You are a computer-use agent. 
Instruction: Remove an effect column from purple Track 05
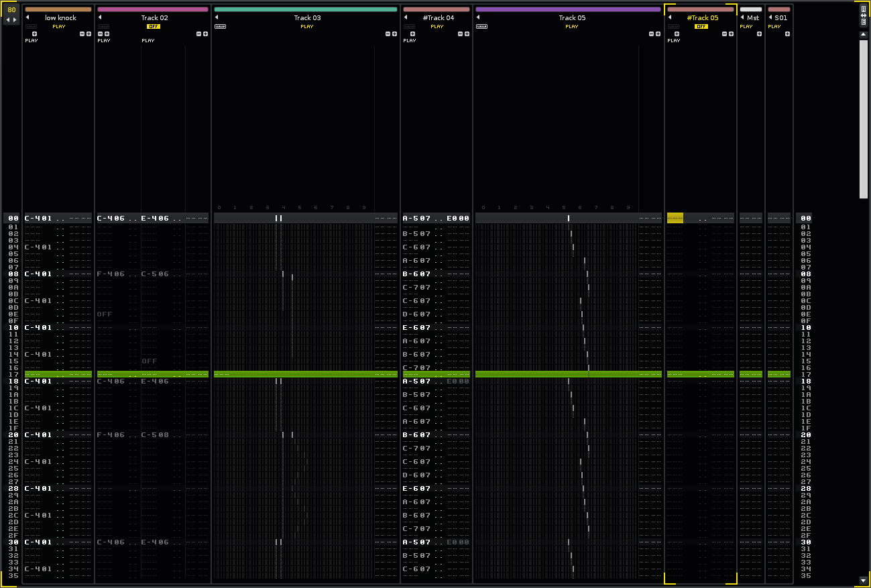coord(652,34)
